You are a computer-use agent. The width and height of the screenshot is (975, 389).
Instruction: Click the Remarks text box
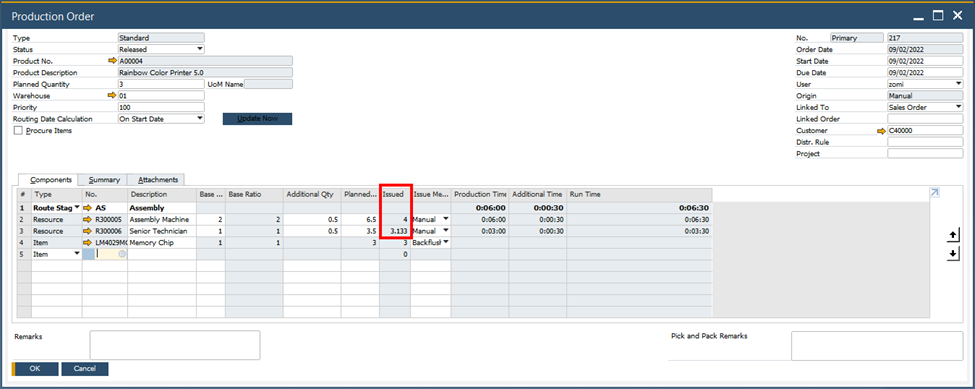pyautogui.click(x=175, y=345)
